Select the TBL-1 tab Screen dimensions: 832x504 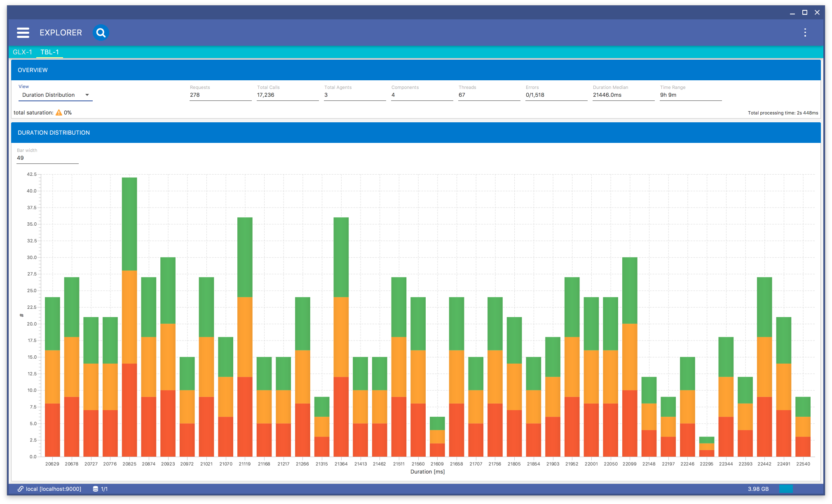point(49,52)
